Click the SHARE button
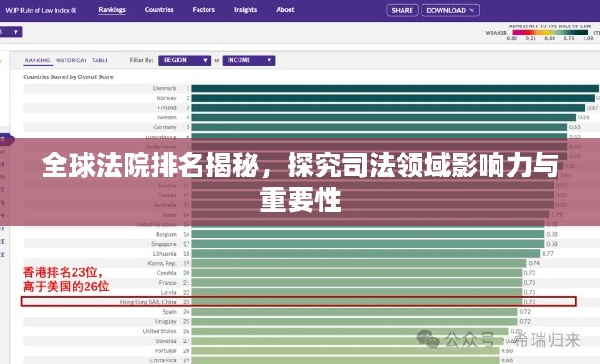Image resolution: width=600 pixels, height=364 pixels. click(x=402, y=10)
